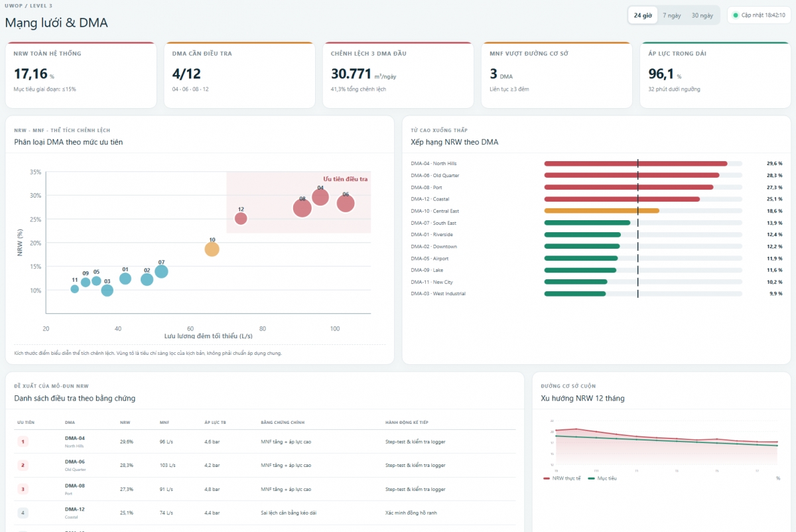Viewport: 796px width, 532px height.
Task: Open DMA-08 Port table row
Action: (x=265, y=490)
